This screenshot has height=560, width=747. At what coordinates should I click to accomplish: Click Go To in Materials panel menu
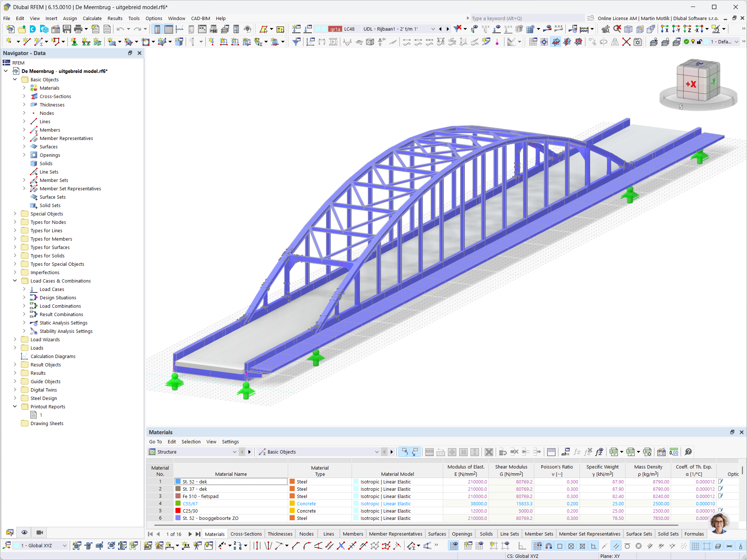155,442
